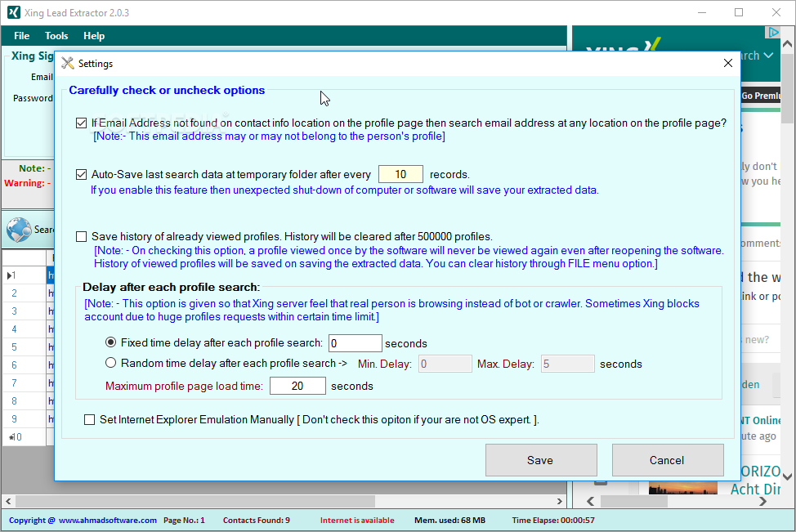
Task: Check Set Internet Explorer Emulation Manually
Action: pyautogui.click(x=89, y=420)
